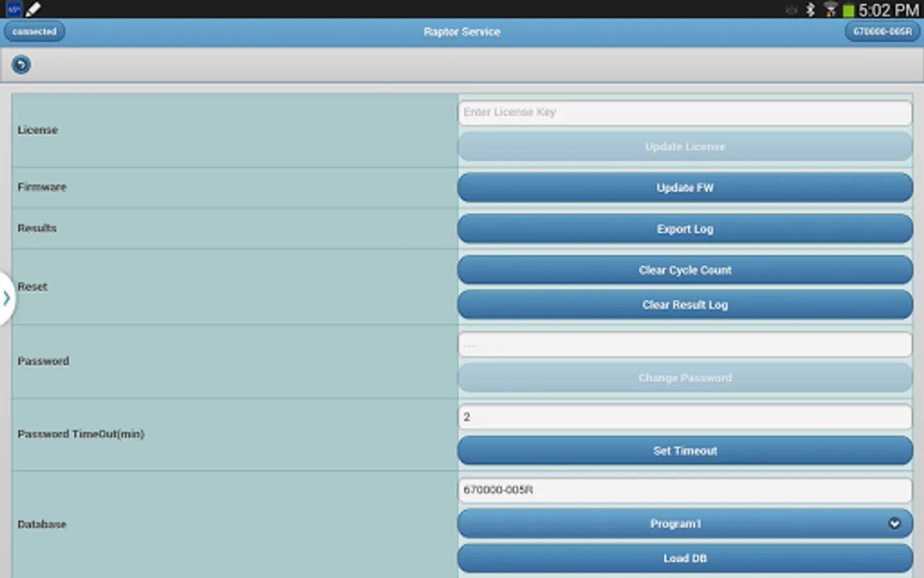924x578 pixels.
Task: Focus the Enter License Key field
Action: 685,113
